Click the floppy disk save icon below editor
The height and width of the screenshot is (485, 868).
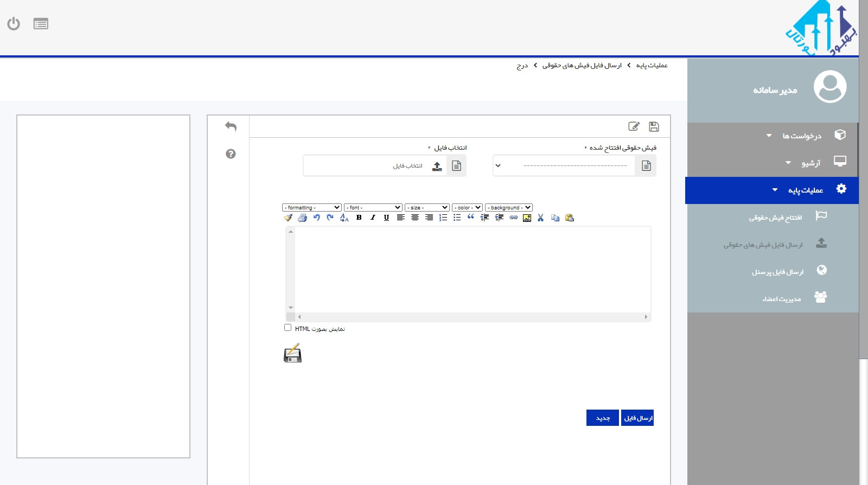click(292, 353)
